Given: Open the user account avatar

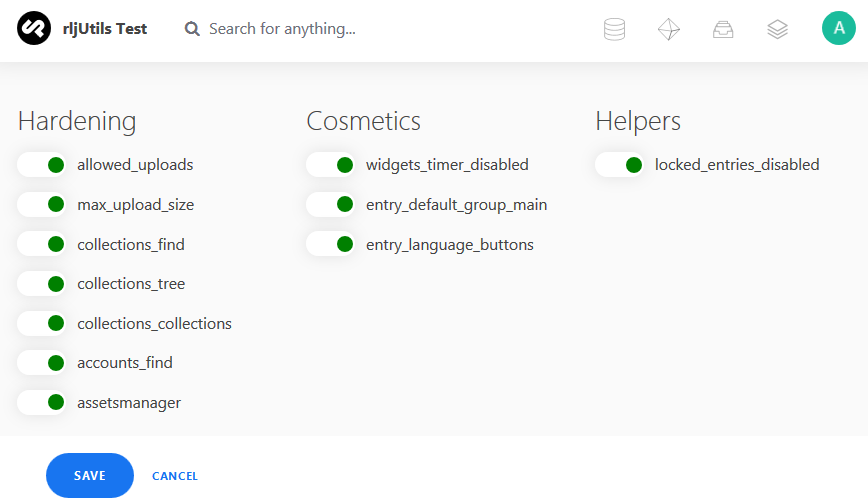Looking at the screenshot, I should [838, 29].
